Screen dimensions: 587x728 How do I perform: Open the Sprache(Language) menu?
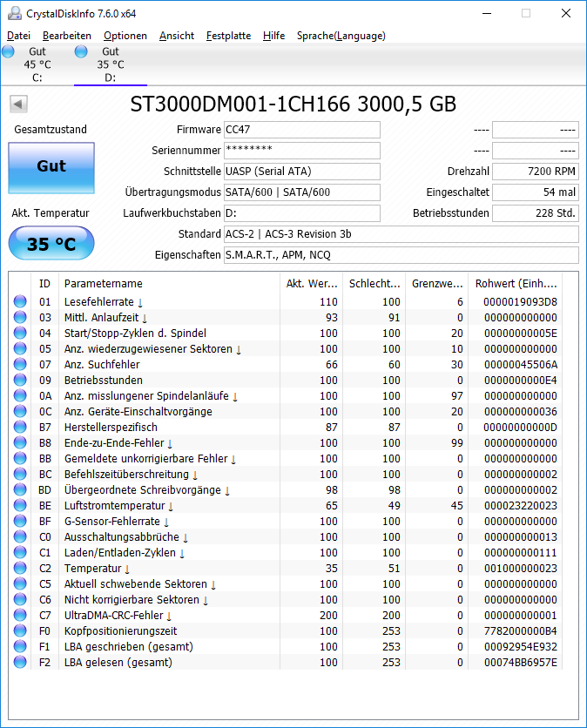tap(341, 36)
